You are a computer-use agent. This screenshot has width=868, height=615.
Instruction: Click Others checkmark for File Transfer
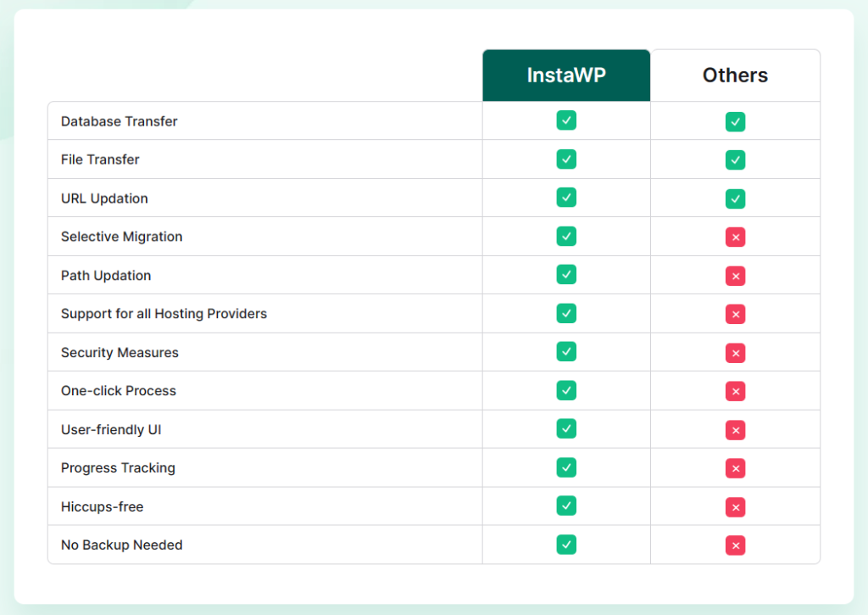[735, 160]
